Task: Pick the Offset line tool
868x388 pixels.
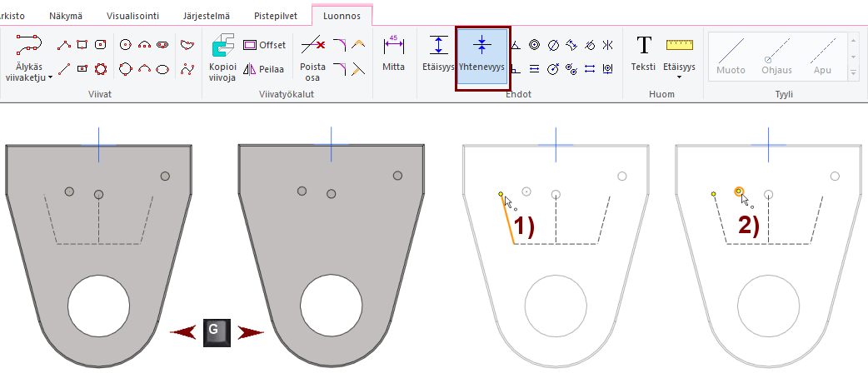Action: pyautogui.click(x=264, y=45)
